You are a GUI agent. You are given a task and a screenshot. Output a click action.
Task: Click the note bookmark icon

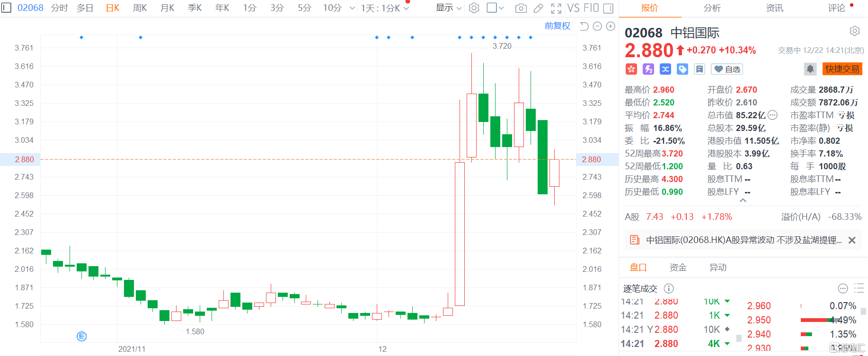tap(700, 69)
